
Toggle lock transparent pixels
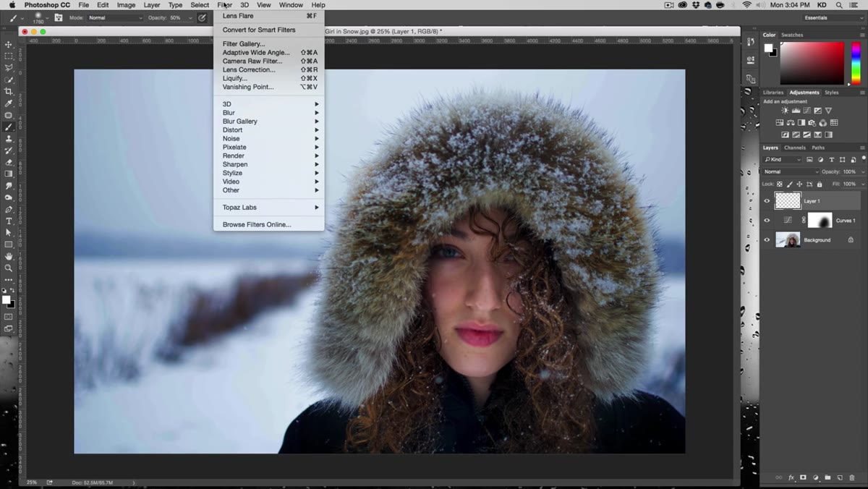(780, 184)
